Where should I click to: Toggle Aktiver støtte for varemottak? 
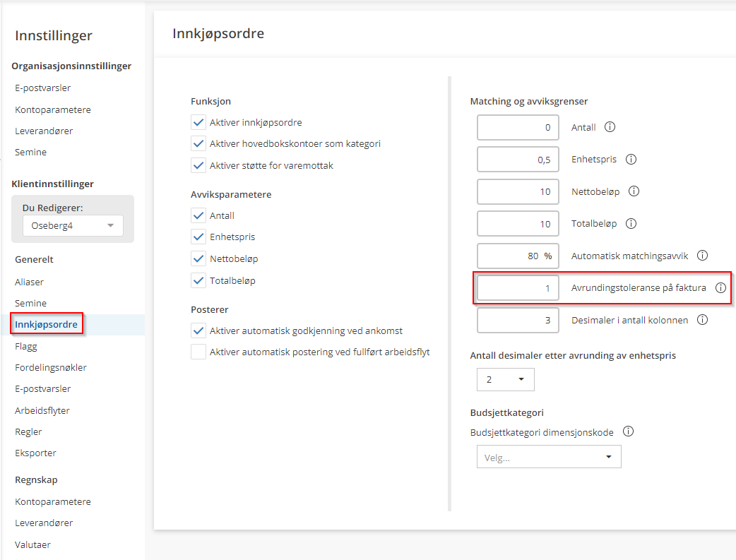click(198, 166)
